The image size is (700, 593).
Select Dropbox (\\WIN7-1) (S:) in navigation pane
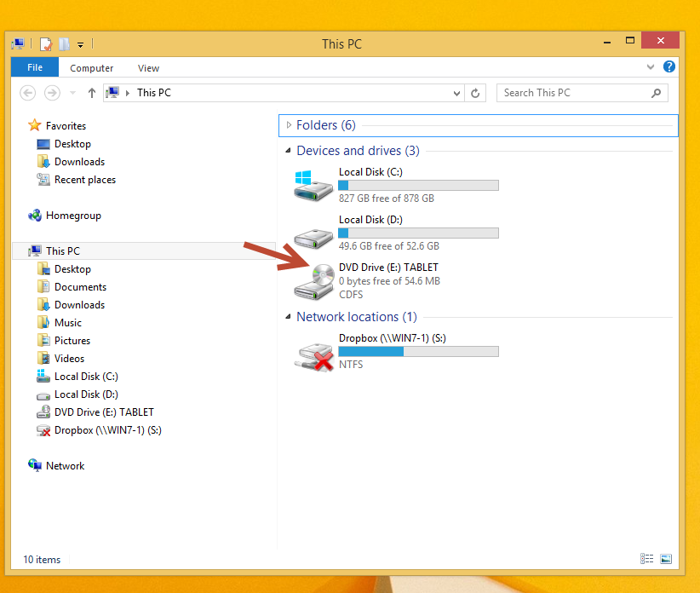pyautogui.click(x=107, y=430)
